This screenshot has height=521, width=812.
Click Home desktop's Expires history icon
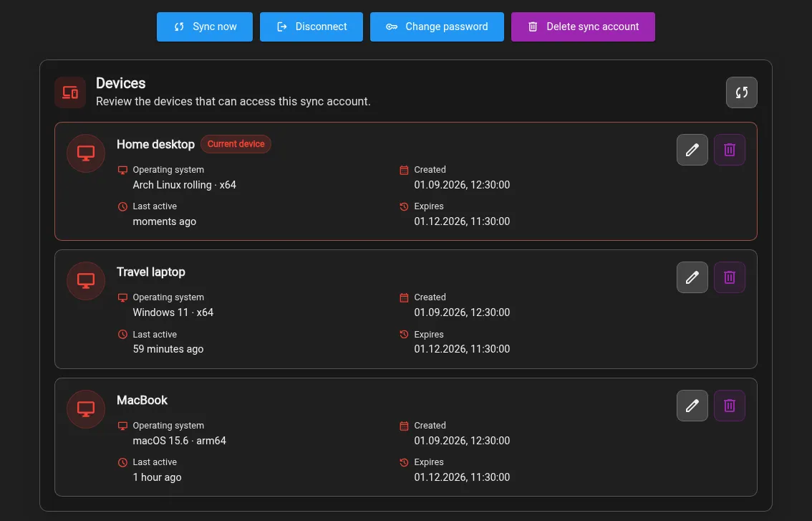pos(404,206)
